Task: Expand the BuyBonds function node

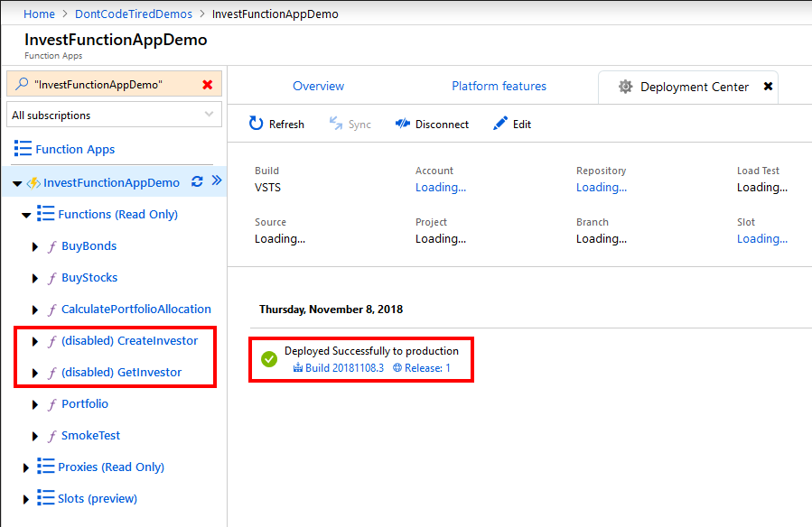Action: coord(34,245)
